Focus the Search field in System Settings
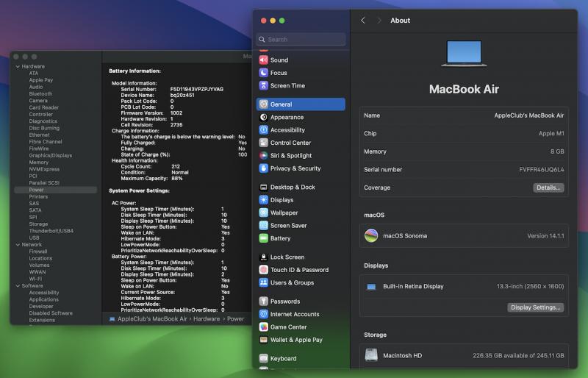 click(301, 39)
